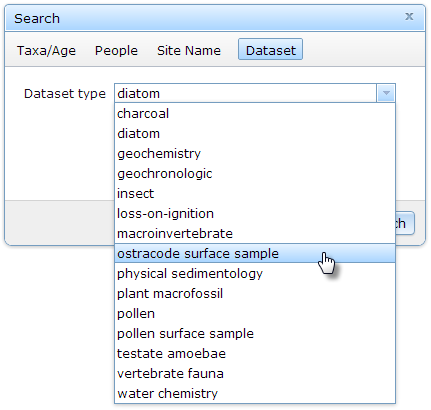Switch to the Taxa/Age tab
431x410 pixels.
[x=46, y=50]
